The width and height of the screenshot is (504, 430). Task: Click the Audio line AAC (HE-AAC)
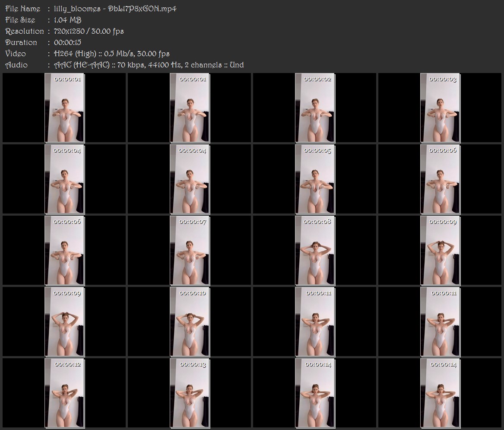tap(82, 65)
